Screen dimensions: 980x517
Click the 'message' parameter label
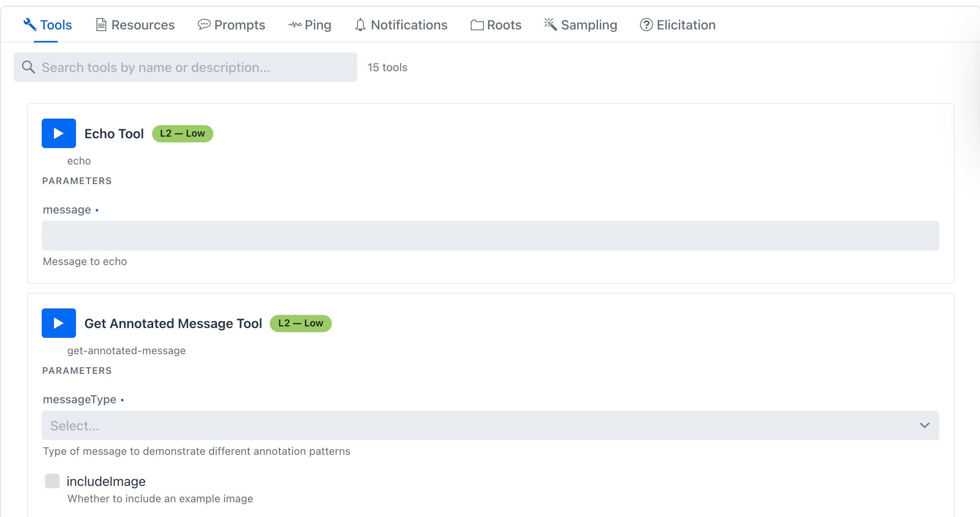[67, 210]
